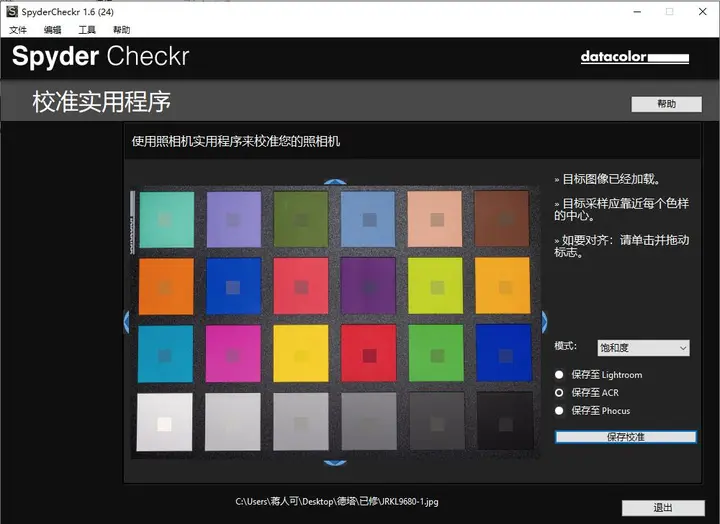The image size is (720, 524).
Task: Select 保存至 Lightroom radio button
Action: click(x=559, y=375)
